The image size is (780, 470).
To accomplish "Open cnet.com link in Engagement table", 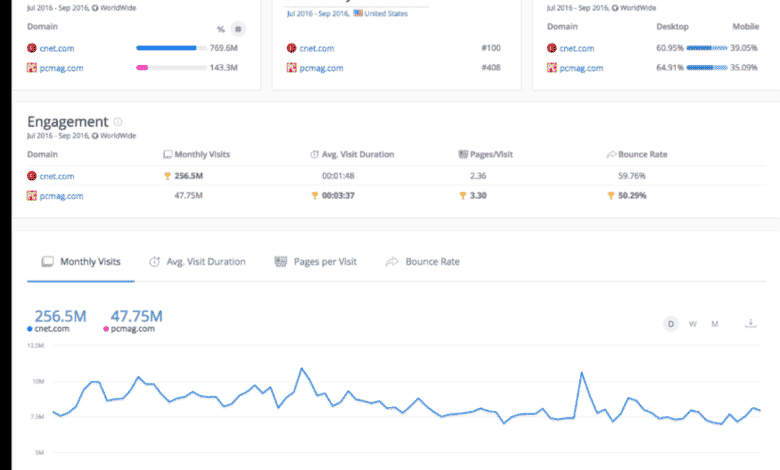I will pos(57,176).
